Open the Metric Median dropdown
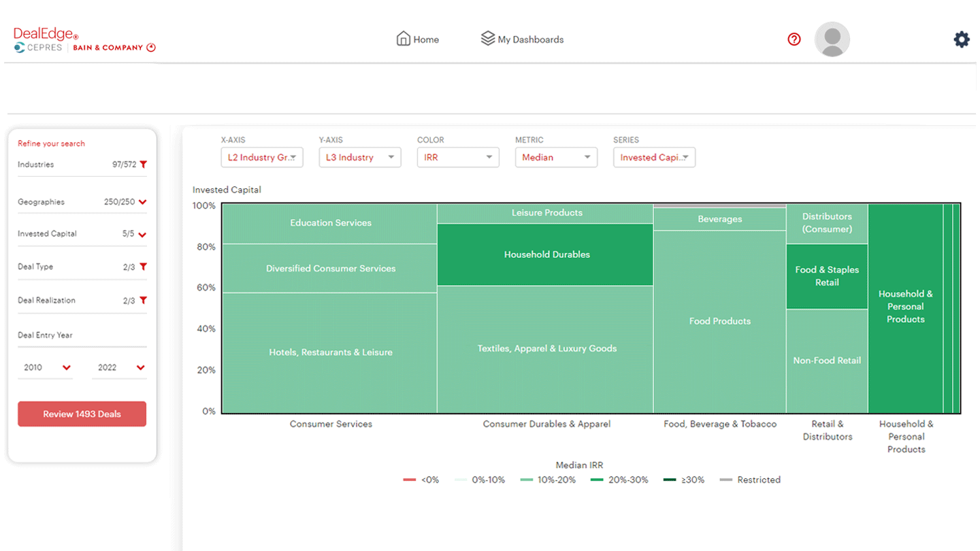The image size is (980, 551). pos(555,157)
